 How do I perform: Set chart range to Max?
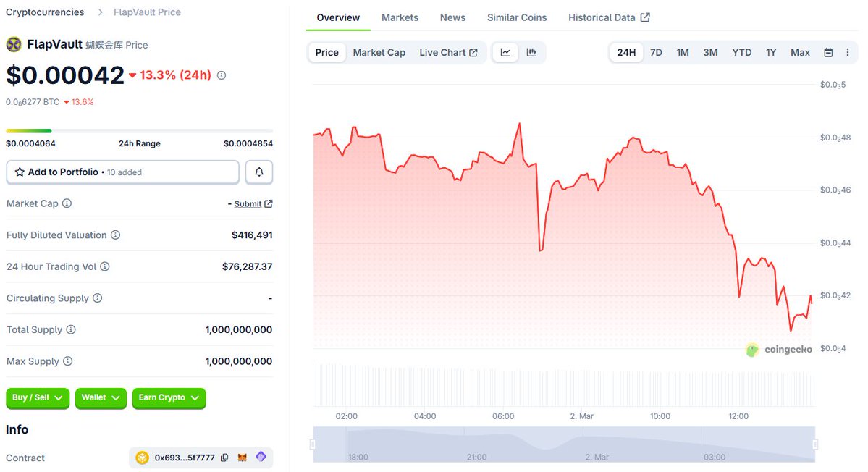pos(800,53)
